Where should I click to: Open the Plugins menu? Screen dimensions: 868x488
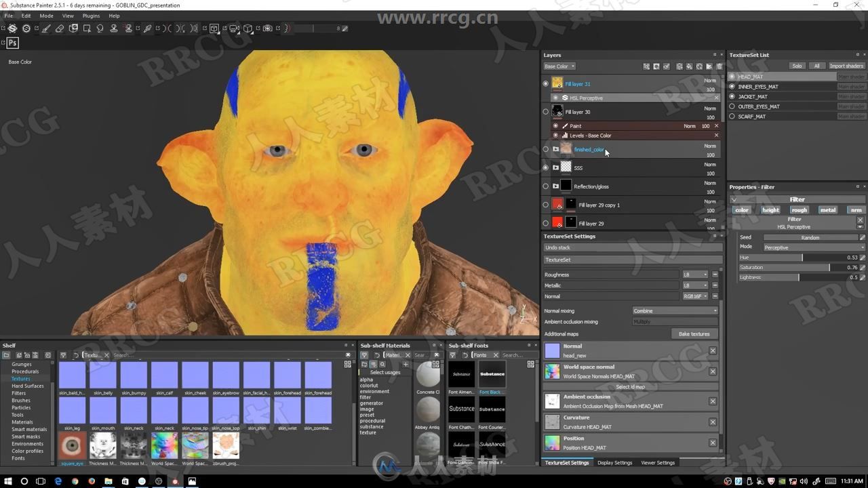click(x=91, y=16)
